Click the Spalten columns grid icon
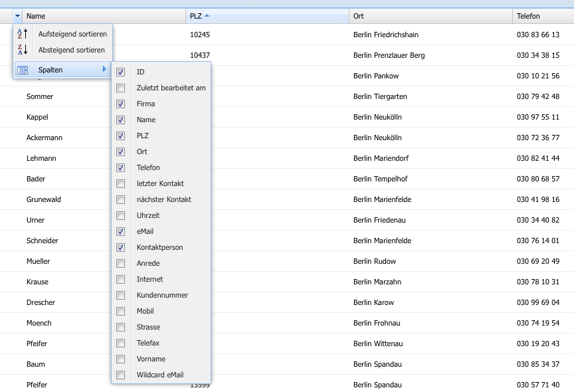 (23, 70)
